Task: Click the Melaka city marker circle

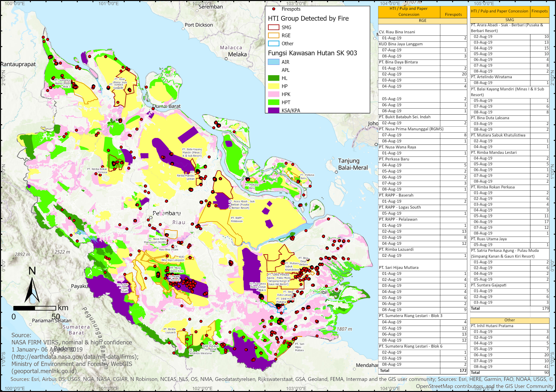Action: point(226,59)
